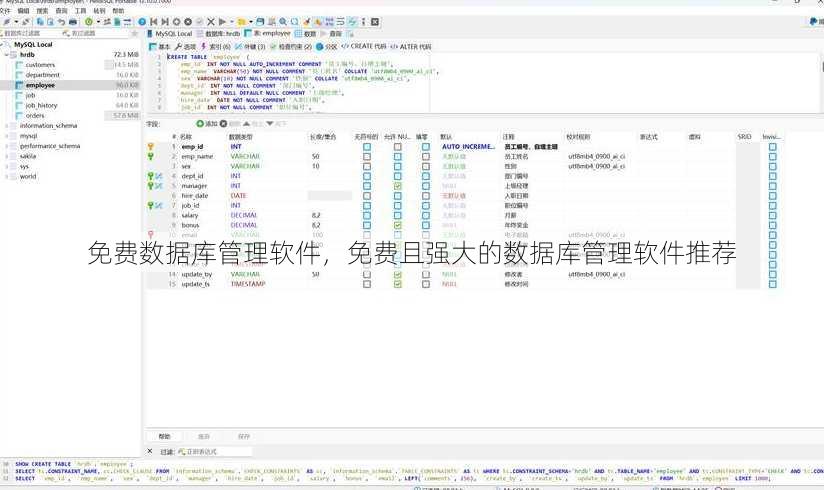Click the blue help circle icon
Viewport: 824px width, 490px height.
coord(142,22)
